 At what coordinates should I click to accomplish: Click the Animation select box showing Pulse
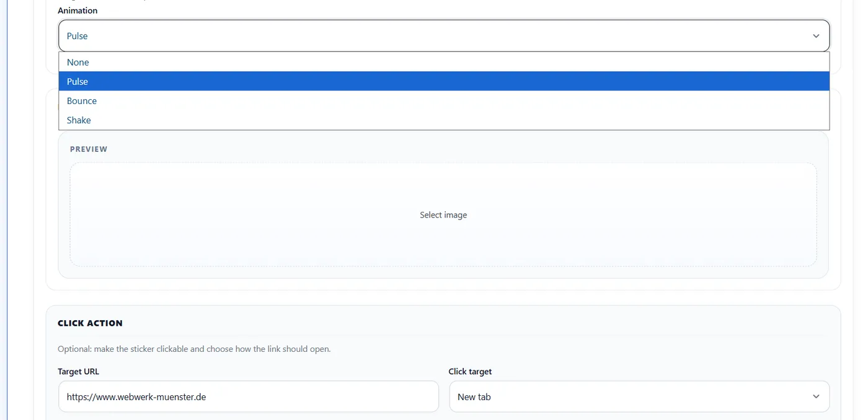coord(444,36)
